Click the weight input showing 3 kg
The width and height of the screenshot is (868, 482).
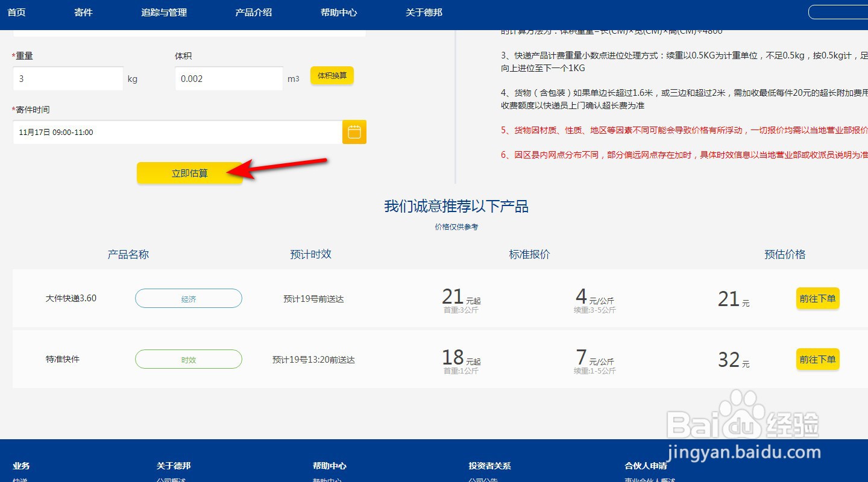tap(68, 78)
